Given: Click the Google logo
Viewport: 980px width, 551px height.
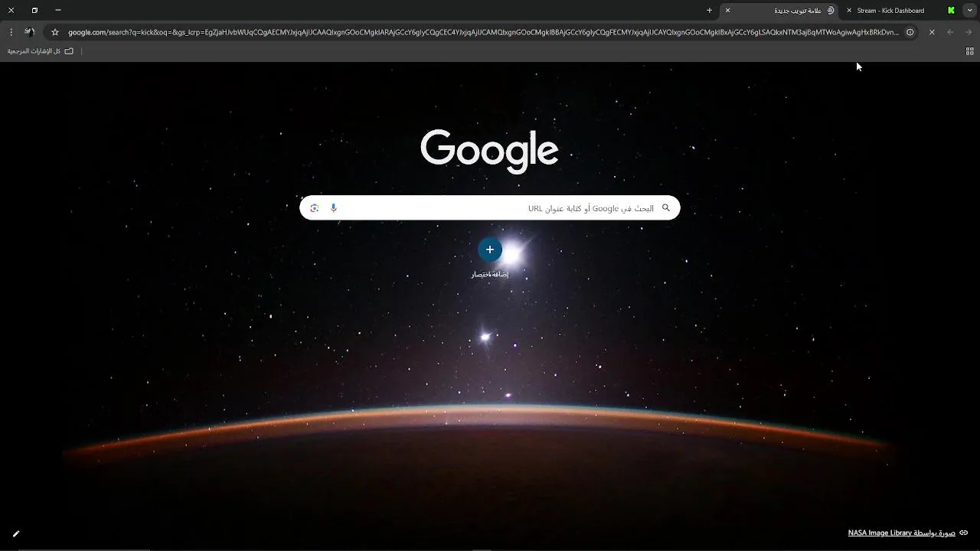Looking at the screenshot, I should pyautogui.click(x=489, y=151).
